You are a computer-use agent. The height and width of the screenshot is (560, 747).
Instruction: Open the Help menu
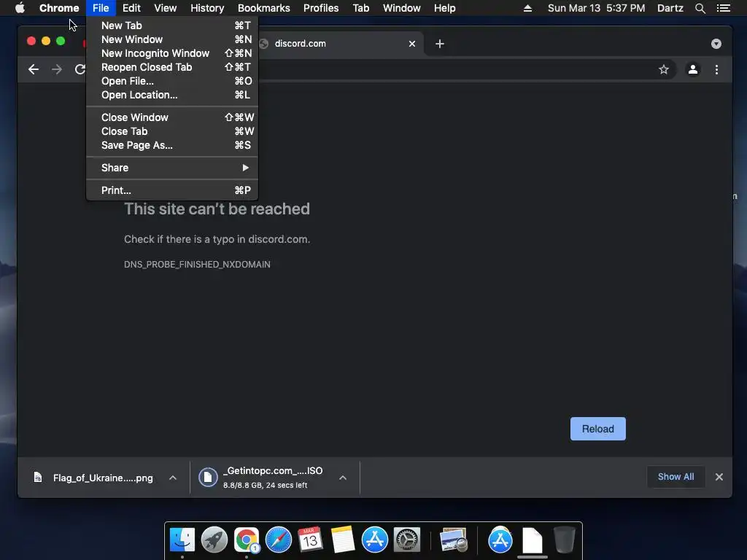pos(444,8)
